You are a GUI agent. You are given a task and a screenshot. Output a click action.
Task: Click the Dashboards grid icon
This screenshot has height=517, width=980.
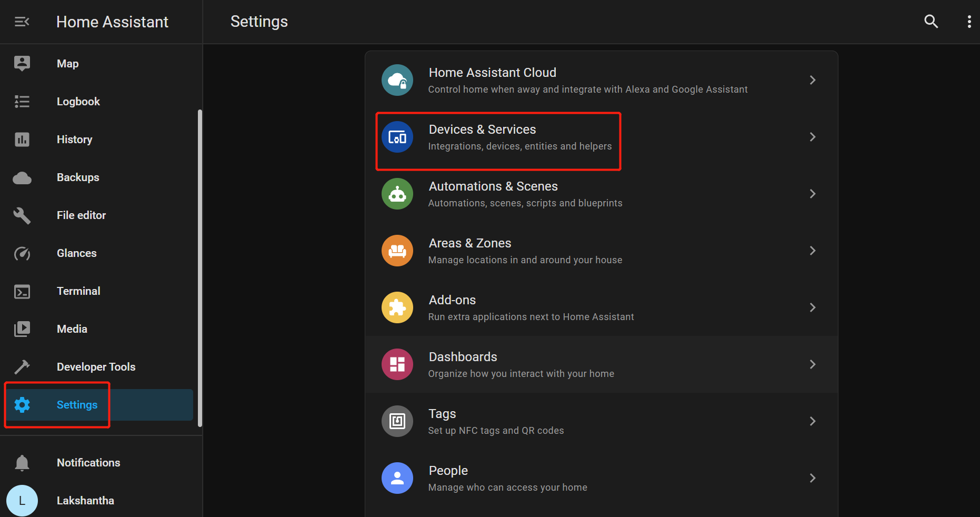[397, 364]
